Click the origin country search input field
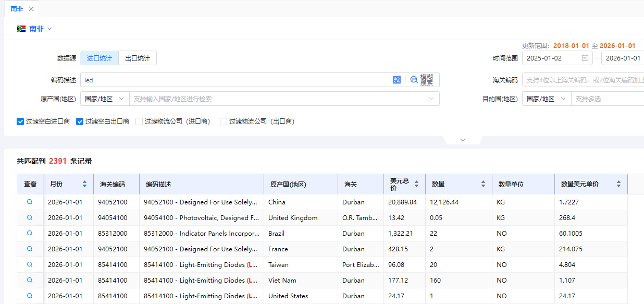 coord(279,99)
